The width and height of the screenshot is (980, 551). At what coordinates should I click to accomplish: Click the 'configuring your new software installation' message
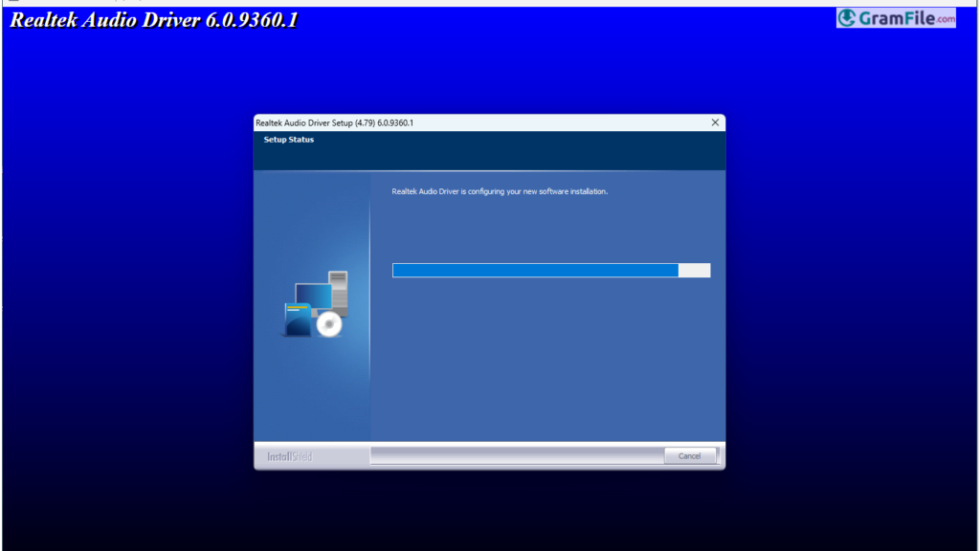pyautogui.click(x=500, y=191)
